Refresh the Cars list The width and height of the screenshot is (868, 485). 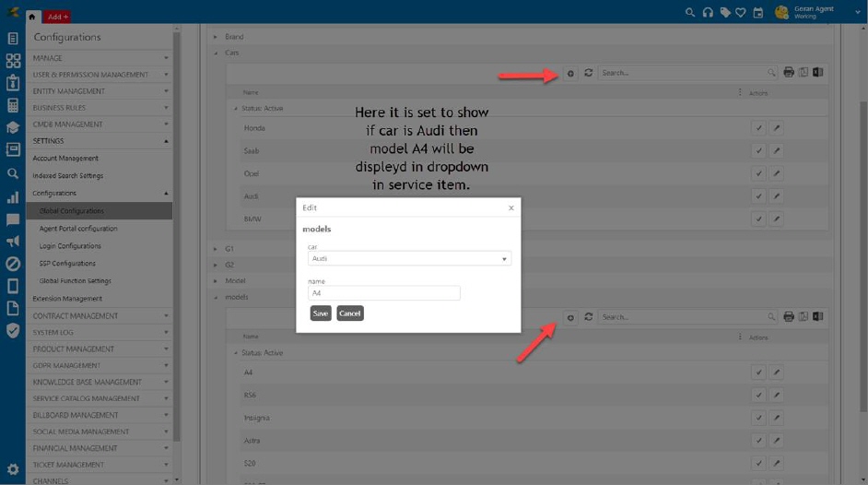(588, 73)
